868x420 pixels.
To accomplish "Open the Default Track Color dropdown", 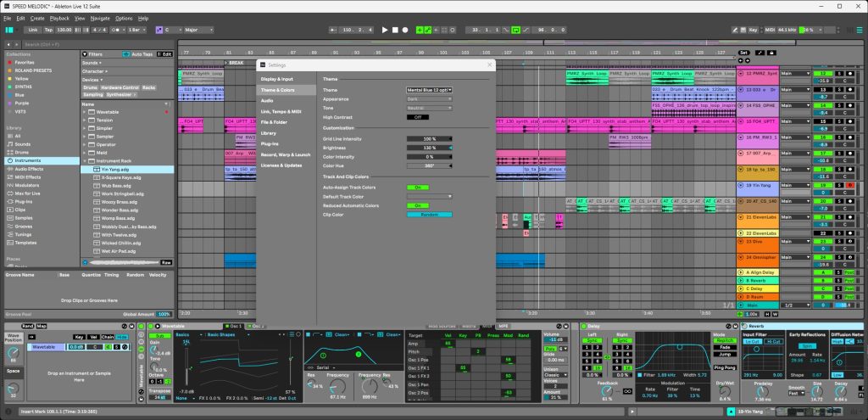I will pos(429,196).
